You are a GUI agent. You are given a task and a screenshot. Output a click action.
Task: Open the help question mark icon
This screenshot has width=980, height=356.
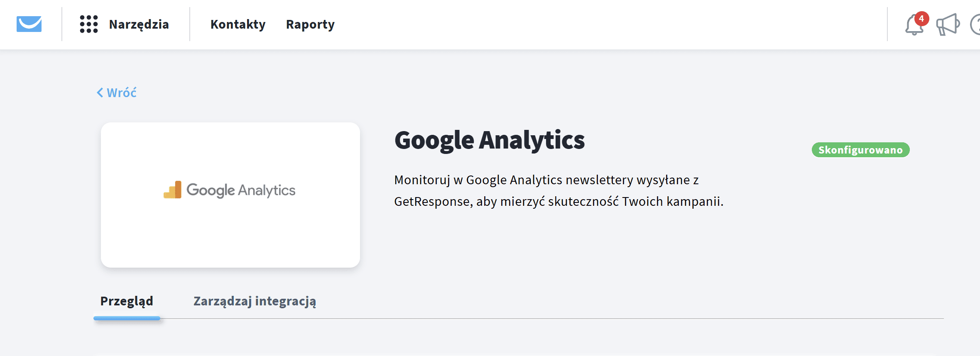coord(977,24)
